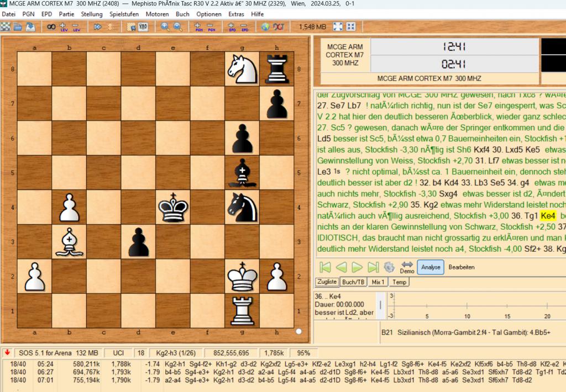Click the black king on e4
566x392 pixels.
pyautogui.click(x=174, y=207)
